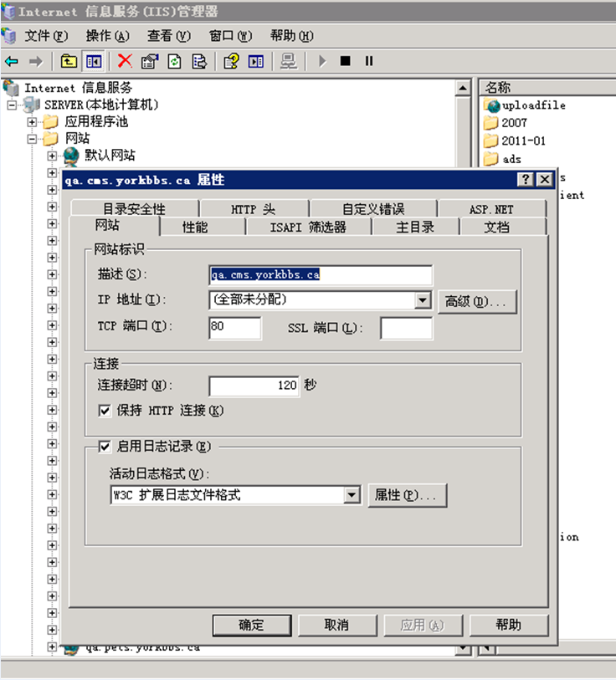Switch to the ISAPI 筛选器 tab

[308, 227]
